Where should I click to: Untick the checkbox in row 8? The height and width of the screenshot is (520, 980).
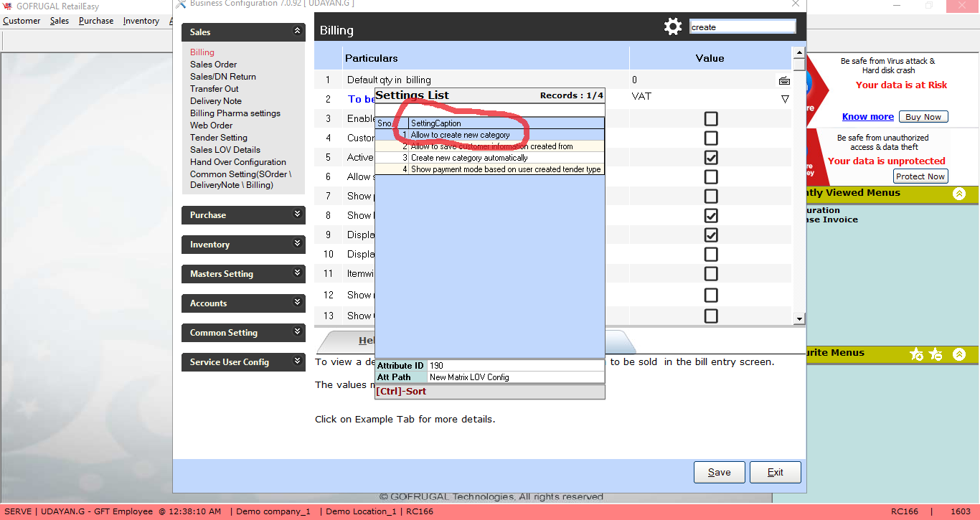(x=711, y=216)
